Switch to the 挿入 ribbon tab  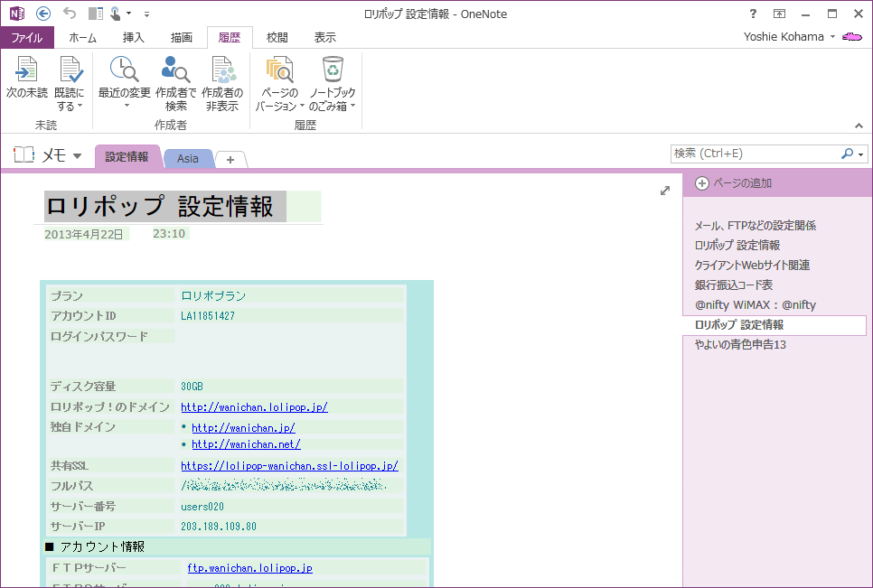133,37
